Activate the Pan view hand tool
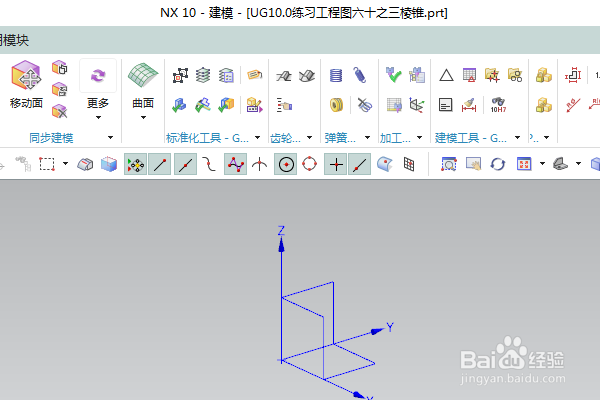 (x=473, y=165)
